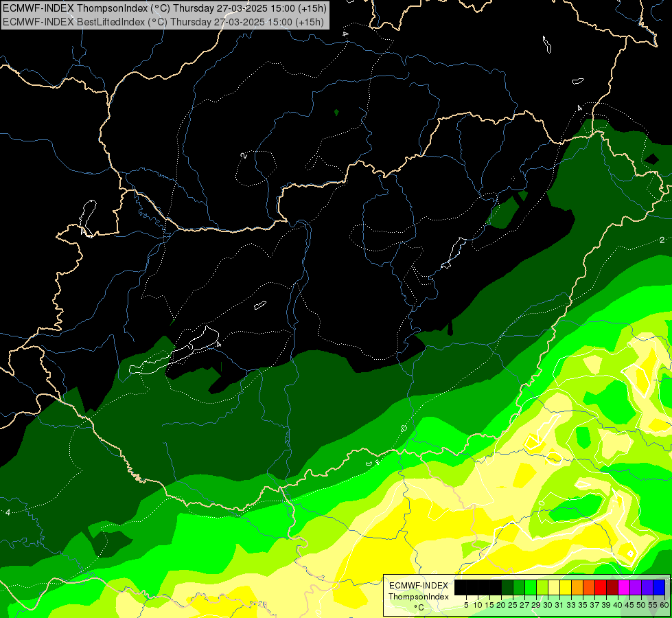Click the legend tick value 15

tap(489, 605)
